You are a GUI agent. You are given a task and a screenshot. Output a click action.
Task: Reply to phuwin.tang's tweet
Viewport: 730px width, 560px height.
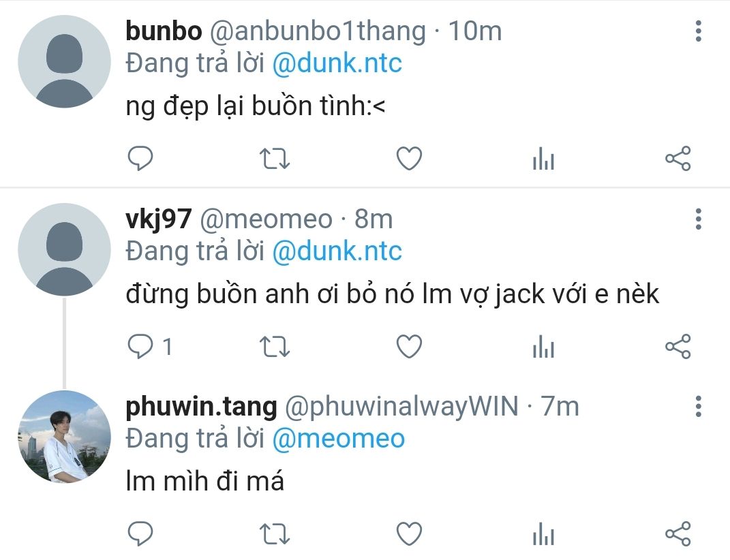pyautogui.click(x=140, y=533)
